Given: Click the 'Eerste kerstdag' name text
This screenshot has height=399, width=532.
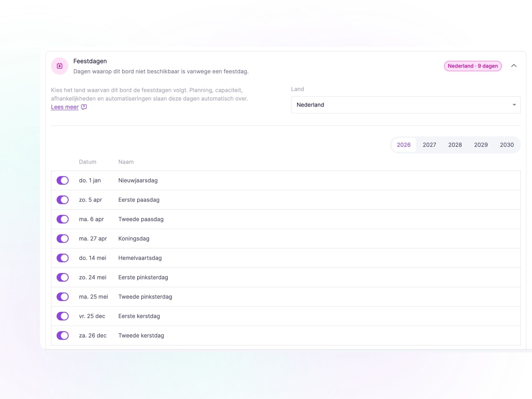Looking at the screenshot, I should (x=139, y=316).
